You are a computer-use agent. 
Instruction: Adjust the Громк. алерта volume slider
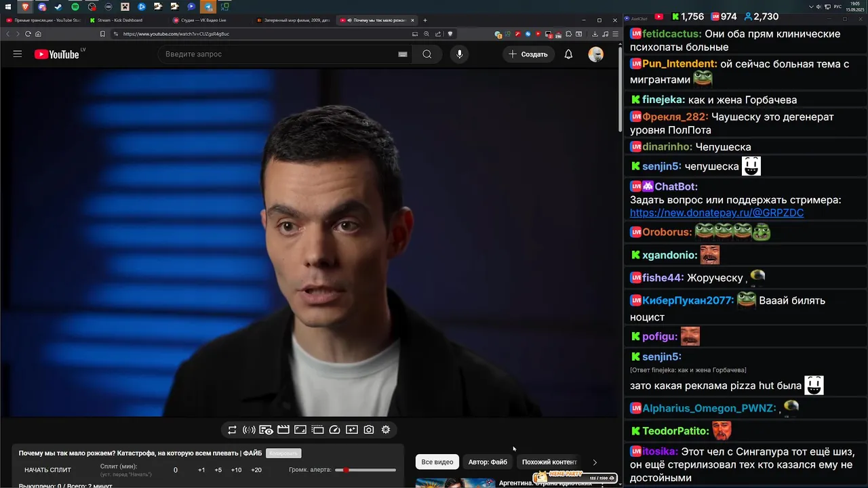(x=366, y=470)
